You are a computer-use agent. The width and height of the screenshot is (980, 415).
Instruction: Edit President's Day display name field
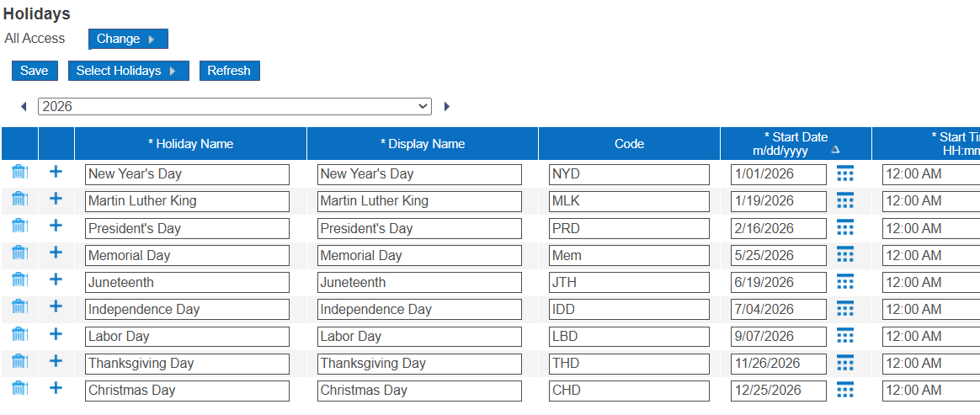click(x=419, y=228)
